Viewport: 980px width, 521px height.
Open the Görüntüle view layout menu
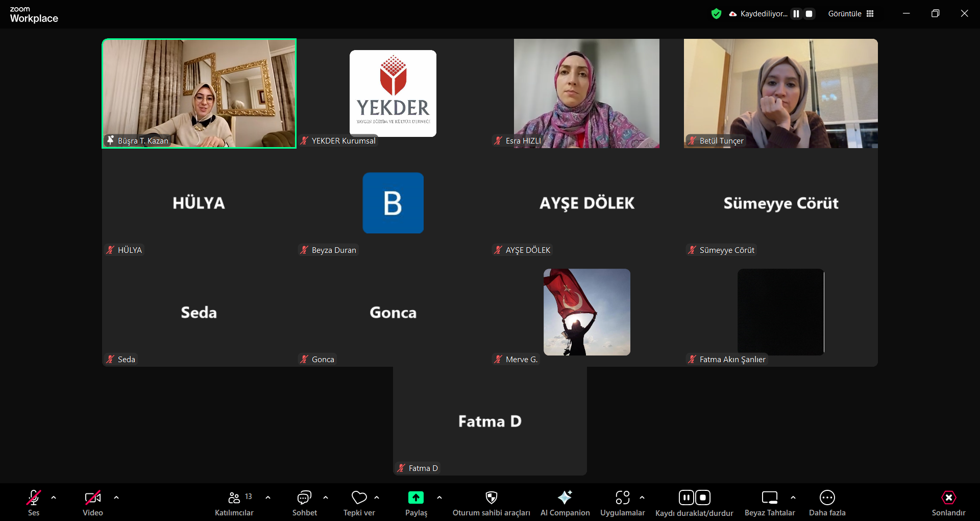(x=851, y=14)
